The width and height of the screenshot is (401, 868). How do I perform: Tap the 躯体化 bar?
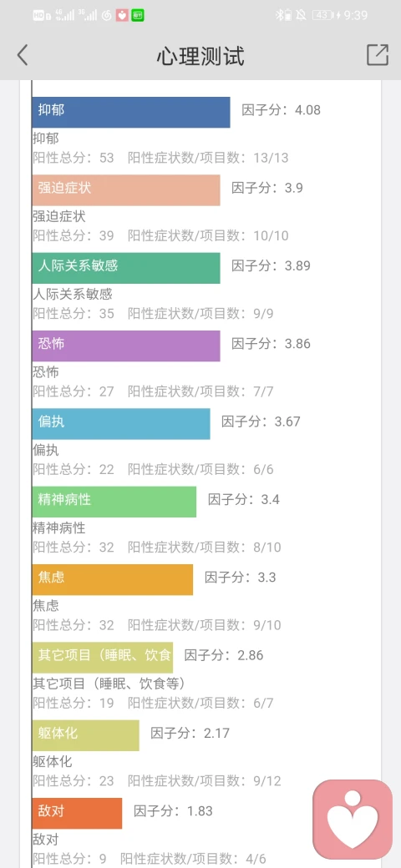(x=85, y=735)
